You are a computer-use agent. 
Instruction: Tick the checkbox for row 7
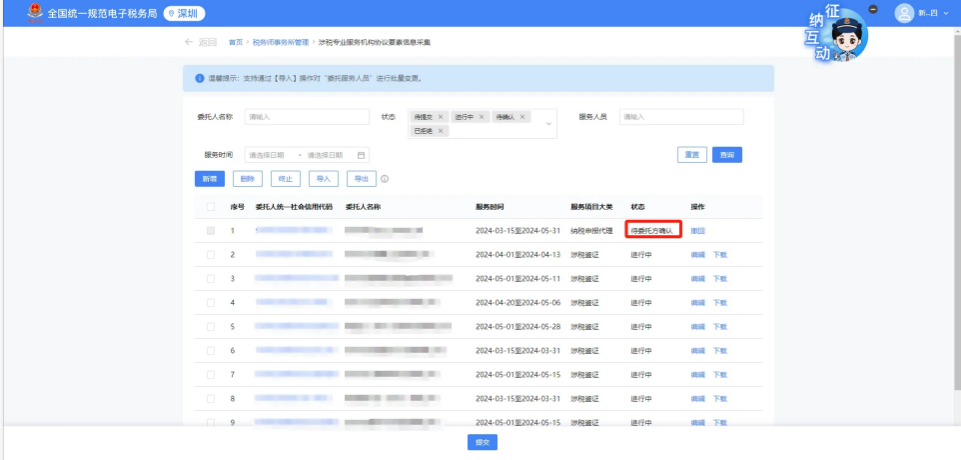pos(211,374)
